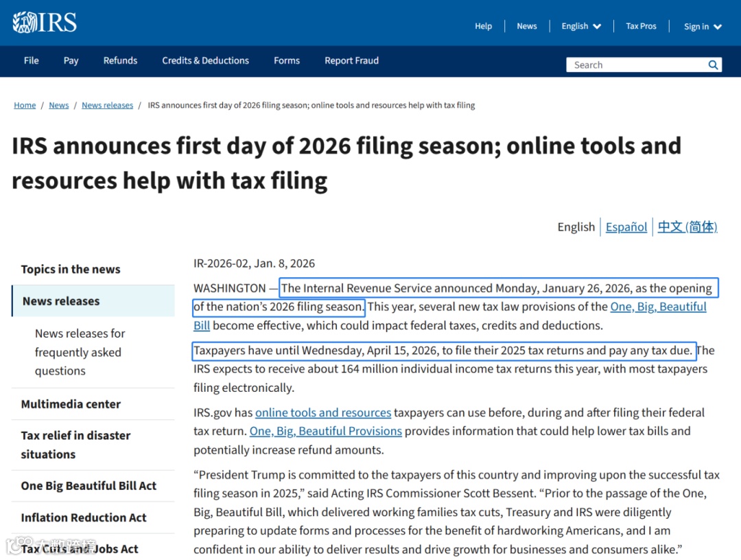This screenshot has height=560, width=741.
Task: Open the English language dropdown
Action: click(x=581, y=26)
